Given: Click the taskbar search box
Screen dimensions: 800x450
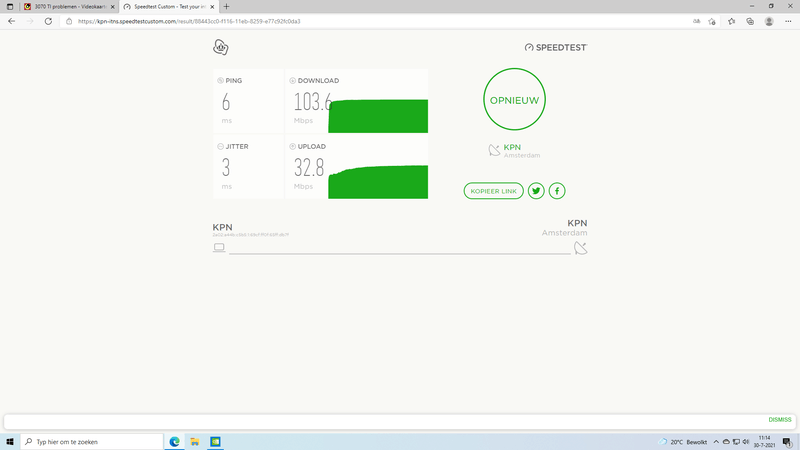Looking at the screenshot, I should coord(92,442).
